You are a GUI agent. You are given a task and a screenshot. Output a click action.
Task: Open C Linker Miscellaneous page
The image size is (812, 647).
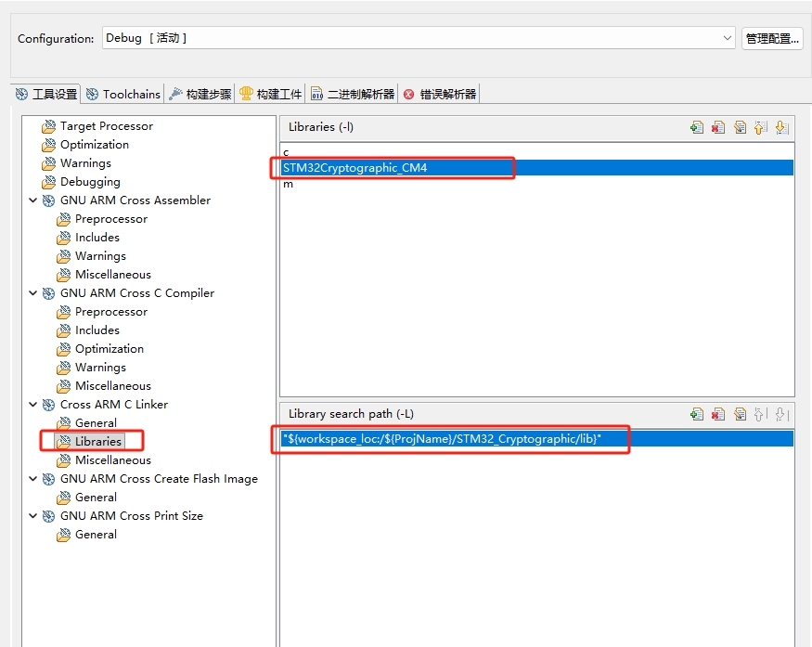113,460
